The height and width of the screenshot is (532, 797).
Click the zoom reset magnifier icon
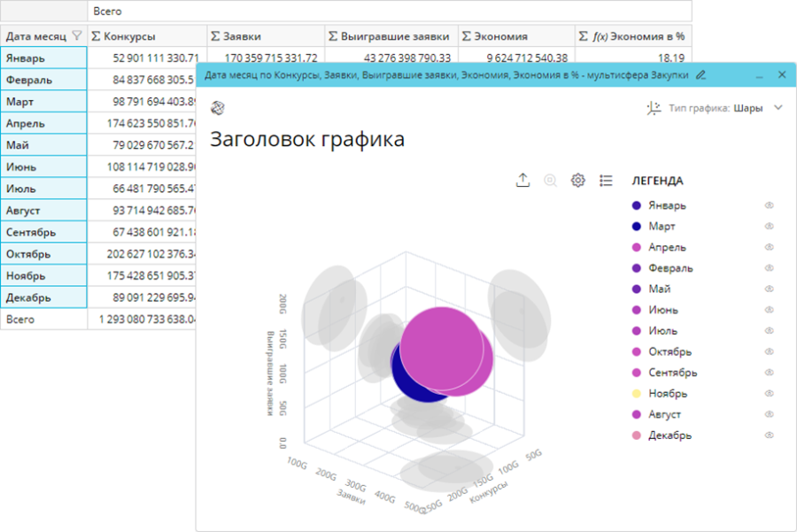point(551,181)
